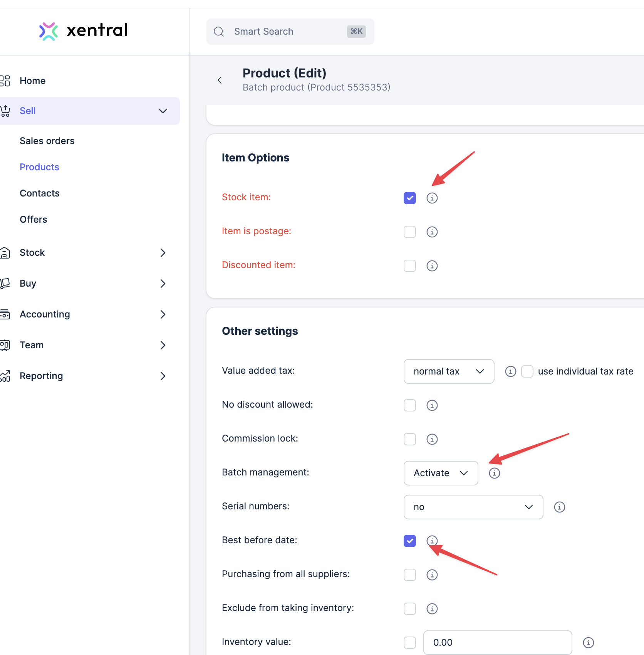Viewport: 644px width, 655px height.
Task: Click the Home grid icon in sidebar
Action: (5, 81)
